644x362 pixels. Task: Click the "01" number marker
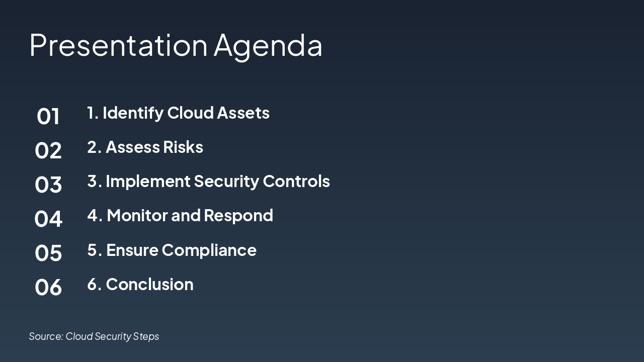48,117
